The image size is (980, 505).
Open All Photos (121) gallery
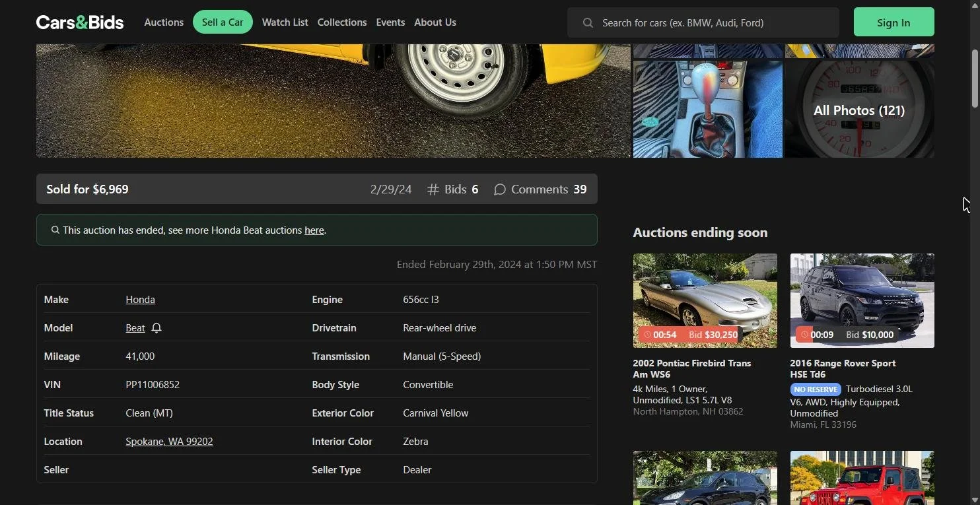pos(859,110)
